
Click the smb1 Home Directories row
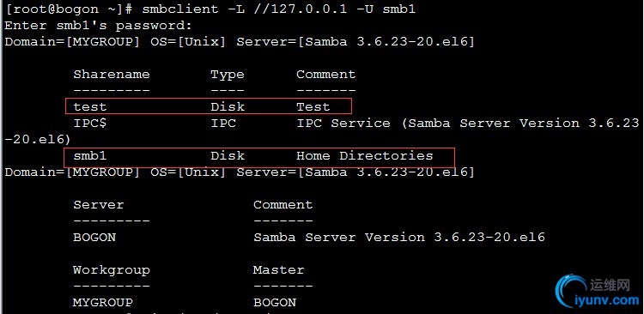(259, 157)
